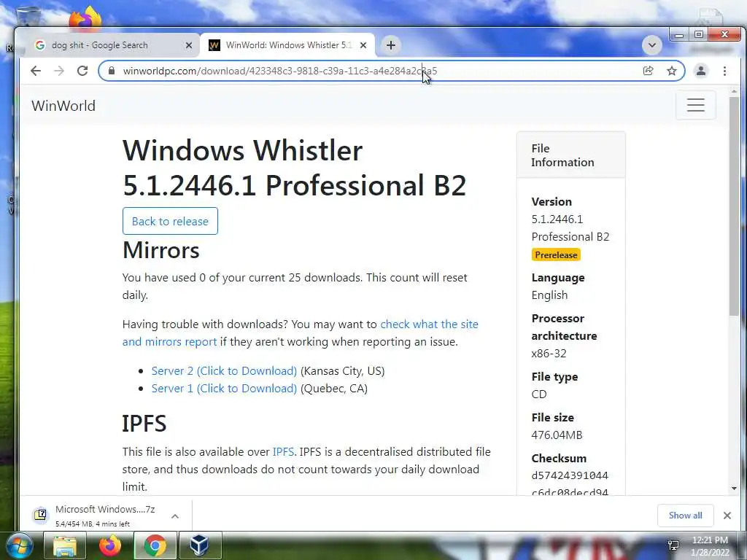Open the IPFS hyperlink

283,452
